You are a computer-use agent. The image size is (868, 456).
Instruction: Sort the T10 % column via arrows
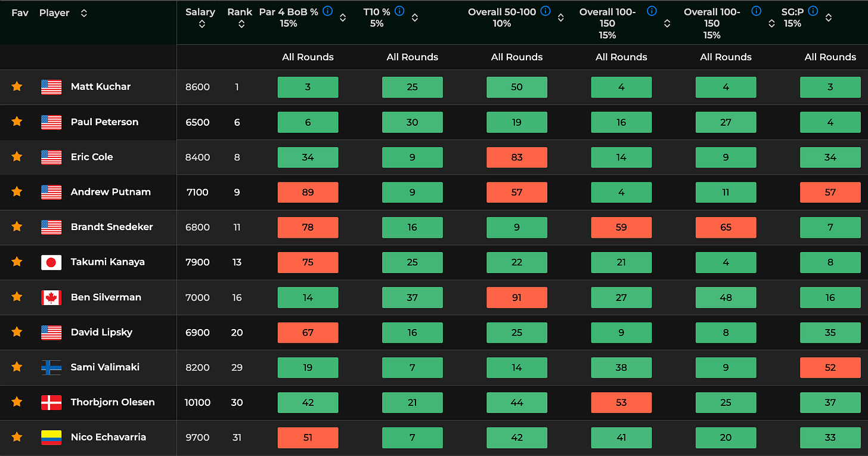coord(414,18)
